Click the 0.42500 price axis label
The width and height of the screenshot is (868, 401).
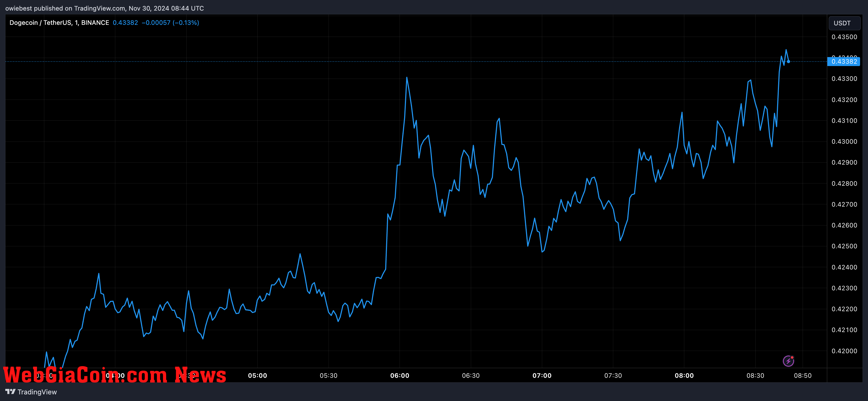(844, 246)
